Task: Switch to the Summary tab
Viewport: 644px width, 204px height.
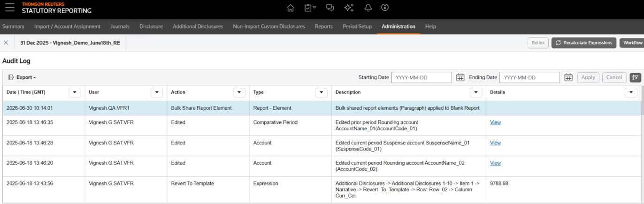Action: click(13, 27)
